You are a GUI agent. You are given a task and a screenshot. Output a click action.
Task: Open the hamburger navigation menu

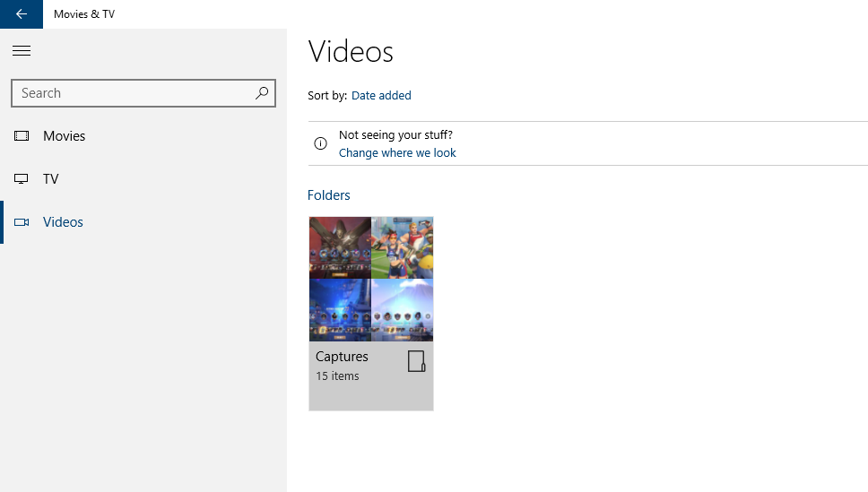click(x=22, y=51)
